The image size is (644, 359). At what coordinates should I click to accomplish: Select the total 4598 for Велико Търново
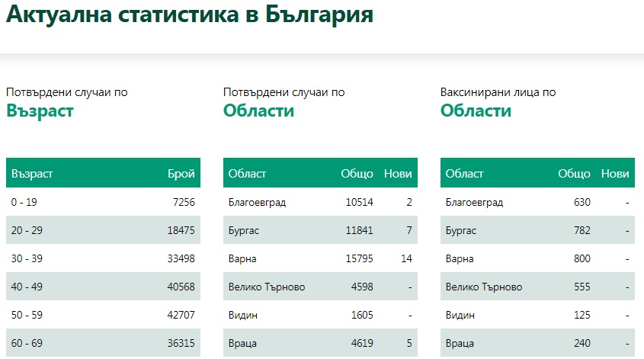(x=362, y=287)
